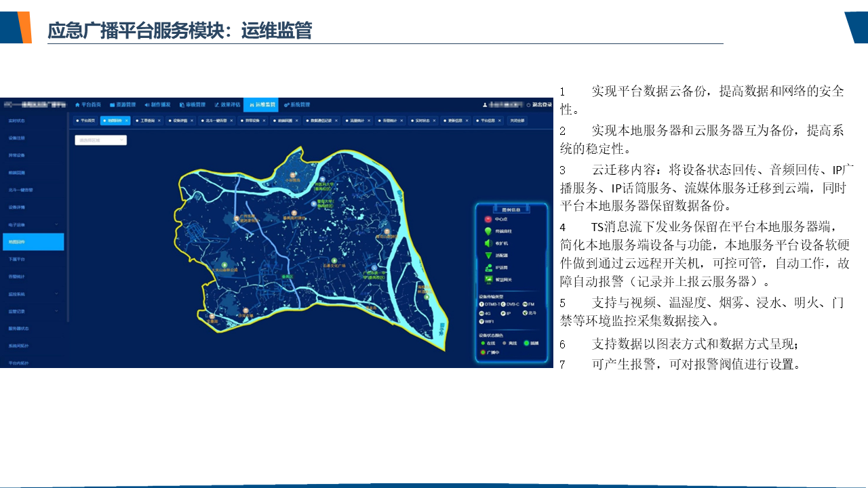Select the DTMB-T transmission type
Screen dimensions: 868x488
pyautogui.click(x=482, y=304)
